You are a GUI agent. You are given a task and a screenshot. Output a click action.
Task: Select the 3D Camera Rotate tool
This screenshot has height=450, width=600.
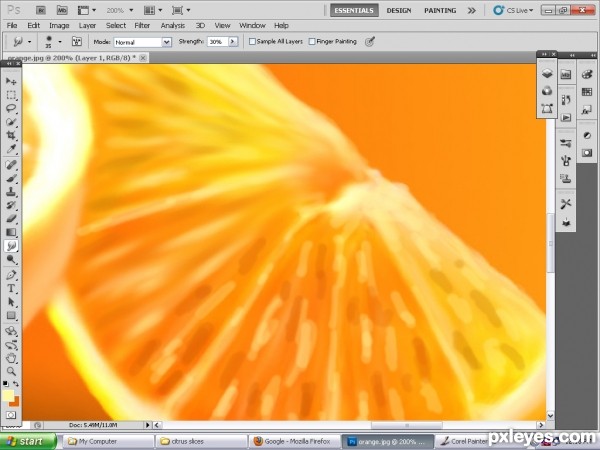tap(11, 345)
